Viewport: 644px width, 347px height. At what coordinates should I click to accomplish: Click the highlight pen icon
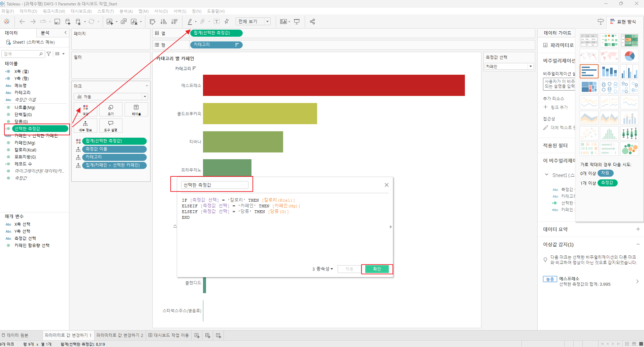(x=190, y=22)
